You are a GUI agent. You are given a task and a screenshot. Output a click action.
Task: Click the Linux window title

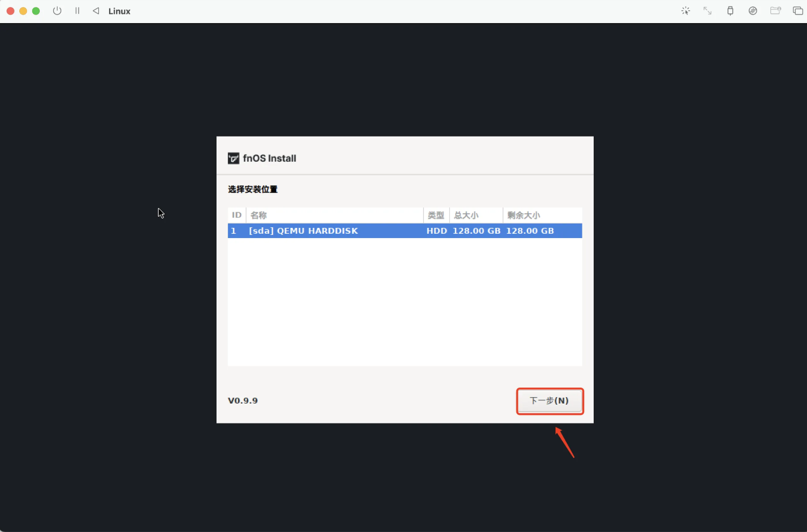coord(119,11)
